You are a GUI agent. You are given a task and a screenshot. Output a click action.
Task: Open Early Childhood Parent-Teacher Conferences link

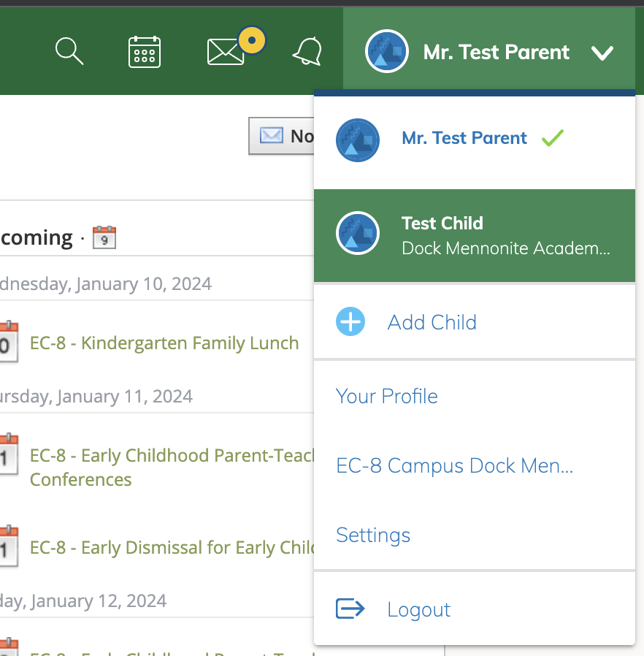(172, 468)
